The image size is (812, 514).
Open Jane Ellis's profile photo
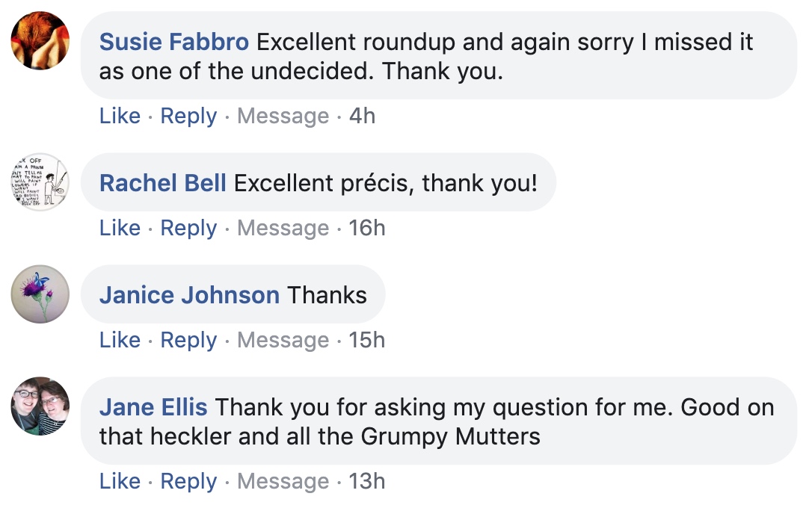pos(40,406)
